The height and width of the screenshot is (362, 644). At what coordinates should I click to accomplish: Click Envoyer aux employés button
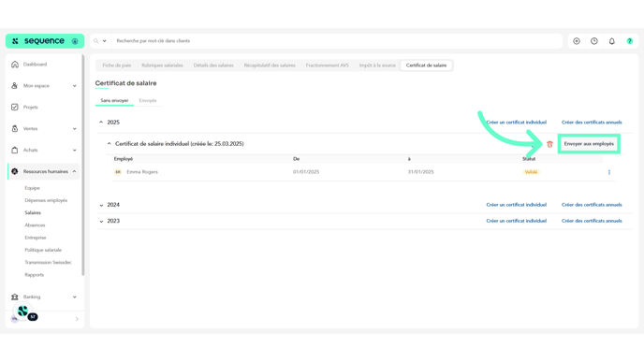[x=589, y=144]
